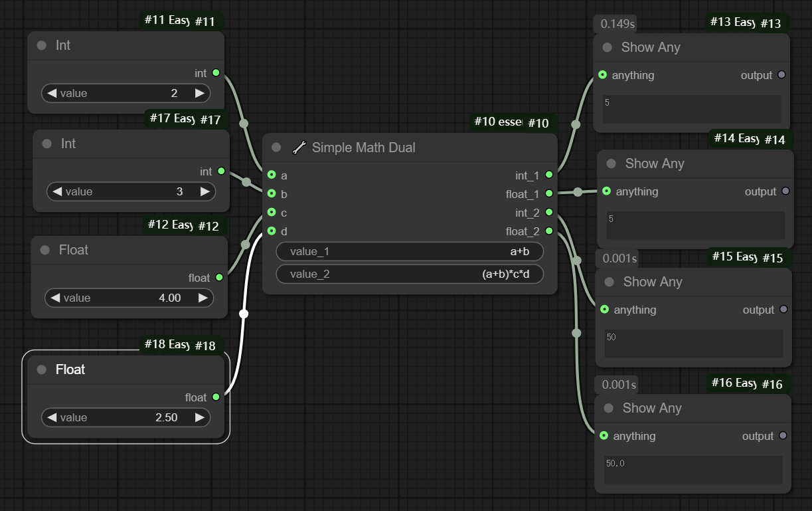Click the value_1 expression field
This screenshot has height=511, width=812.
click(410, 252)
